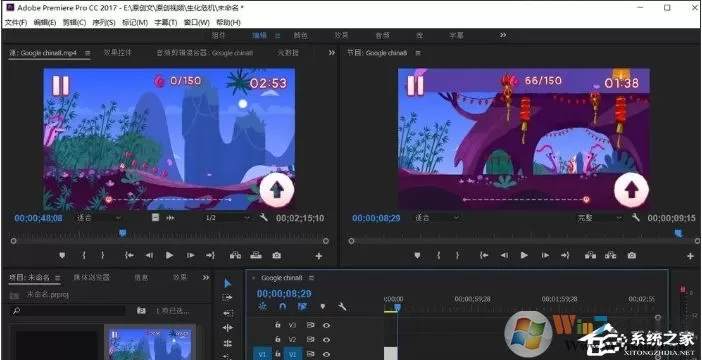Switch to 音频 workspace

[382, 35]
